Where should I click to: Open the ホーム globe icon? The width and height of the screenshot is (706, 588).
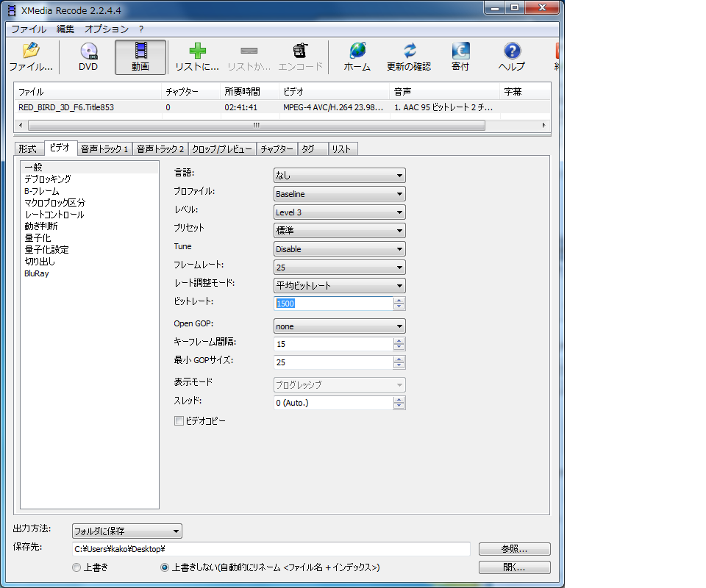(x=357, y=51)
